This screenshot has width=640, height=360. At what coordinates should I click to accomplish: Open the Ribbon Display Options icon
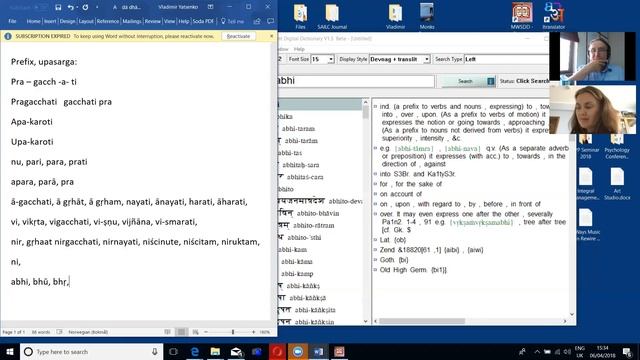(x=211, y=7)
